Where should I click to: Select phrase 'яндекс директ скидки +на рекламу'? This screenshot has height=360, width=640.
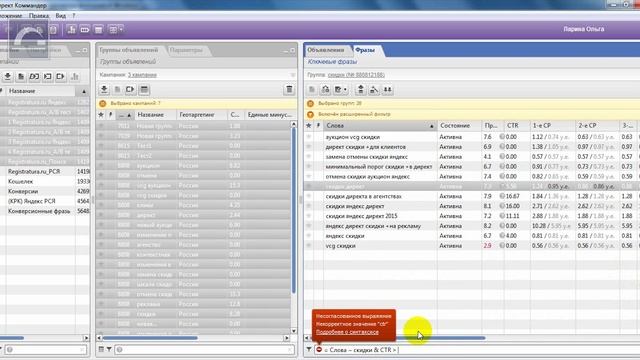click(373, 226)
